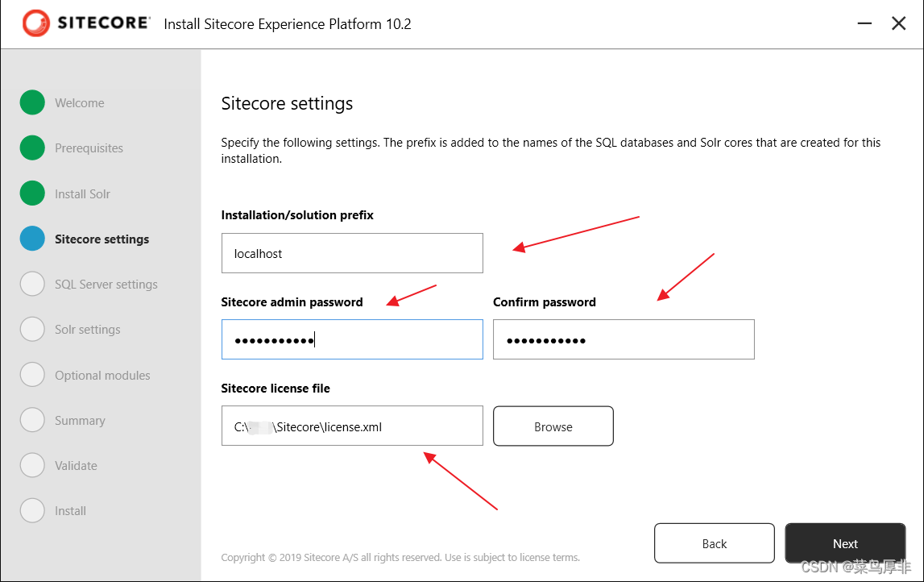The image size is (924, 582).
Task: Select the Install Solr step label
Action: (82, 194)
